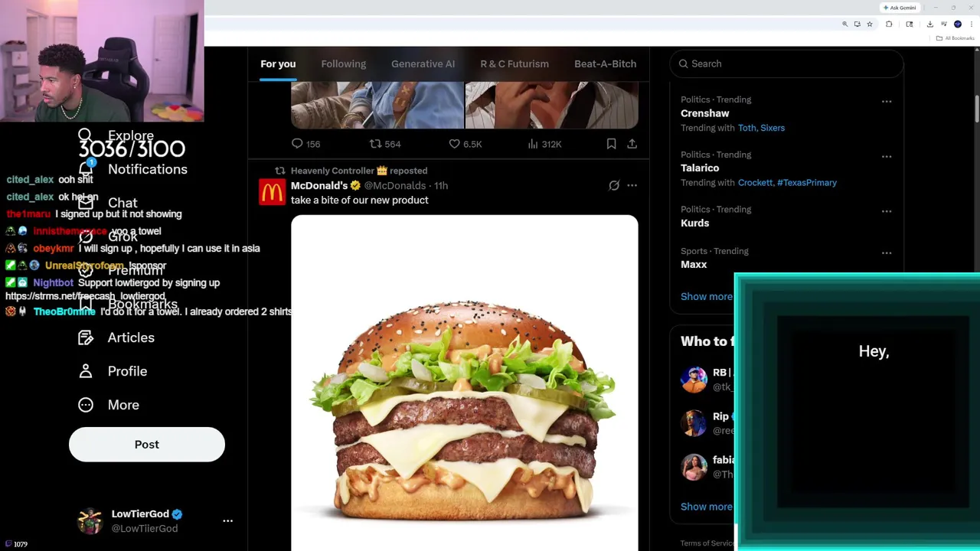Click the LowTierGod account avatar

90,521
